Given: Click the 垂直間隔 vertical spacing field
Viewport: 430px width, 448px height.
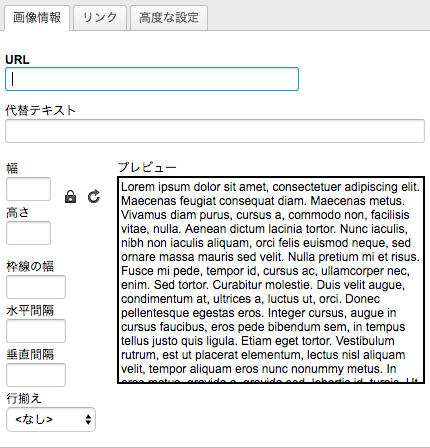Looking at the screenshot, I should pos(36,375).
